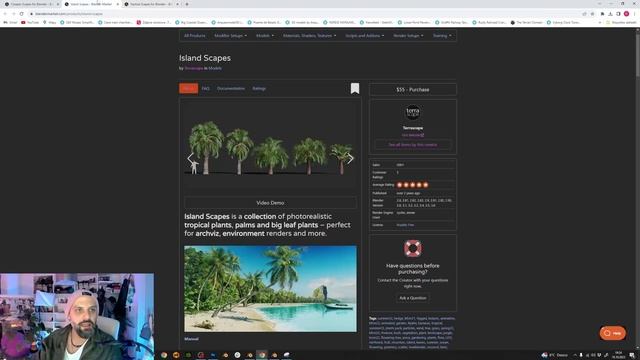The width and height of the screenshot is (640, 360).
Task: Open the Terrascape author link under the title
Action: click(193, 68)
